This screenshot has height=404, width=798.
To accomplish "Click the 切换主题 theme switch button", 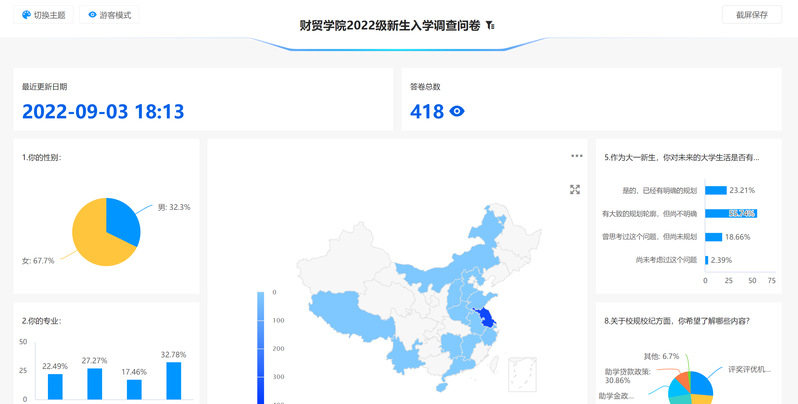I will pyautogui.click(x=43, y=15).
